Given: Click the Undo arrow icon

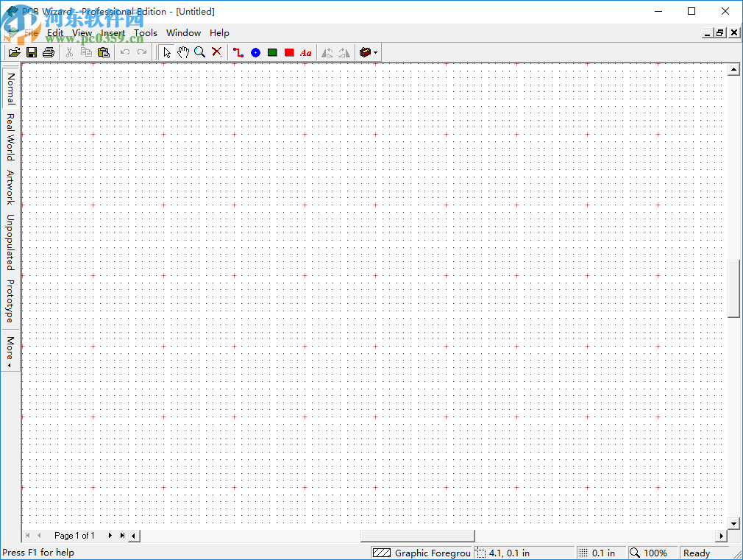Looking at the screenshot, I should tap(124, 52).
